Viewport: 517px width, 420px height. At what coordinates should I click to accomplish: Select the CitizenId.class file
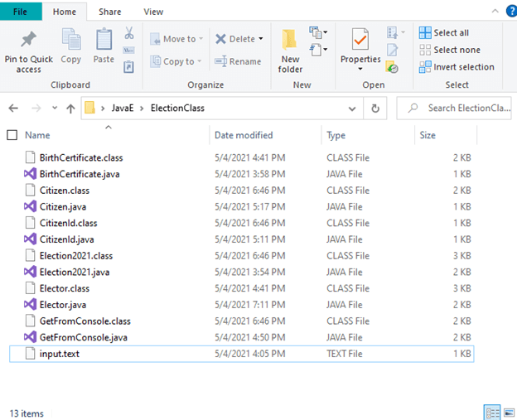pos(242,223)
